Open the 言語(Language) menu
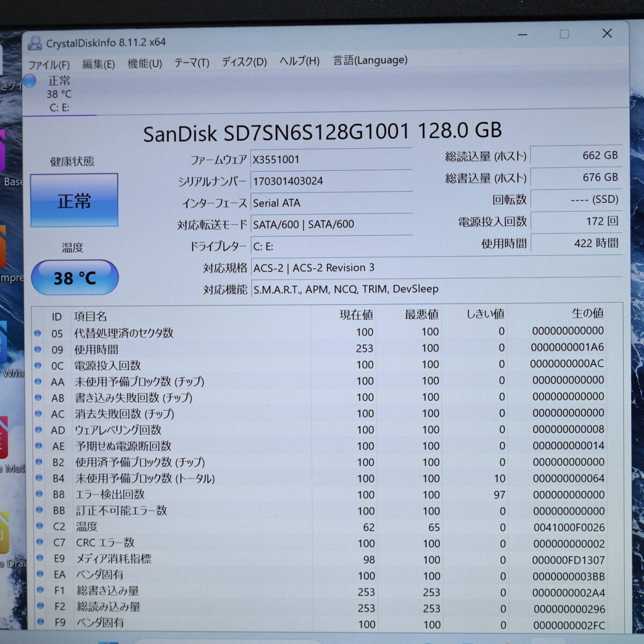 370,60
